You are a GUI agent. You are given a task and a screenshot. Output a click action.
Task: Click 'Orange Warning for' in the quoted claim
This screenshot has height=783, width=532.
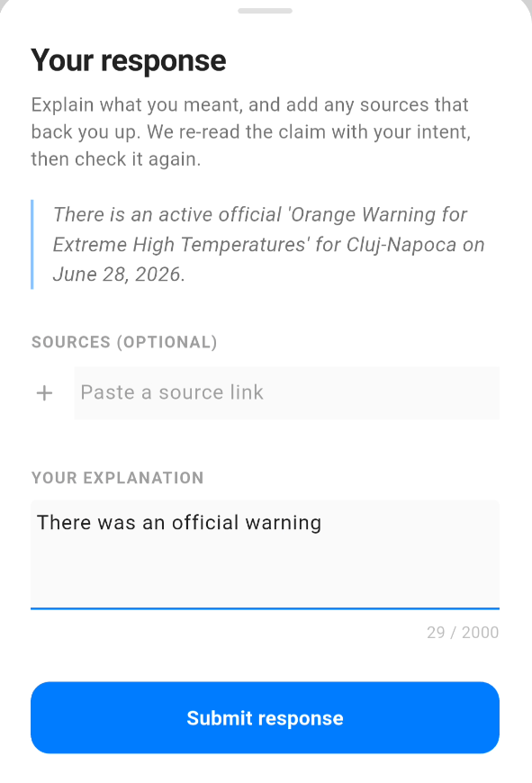(x=379, y=215)
